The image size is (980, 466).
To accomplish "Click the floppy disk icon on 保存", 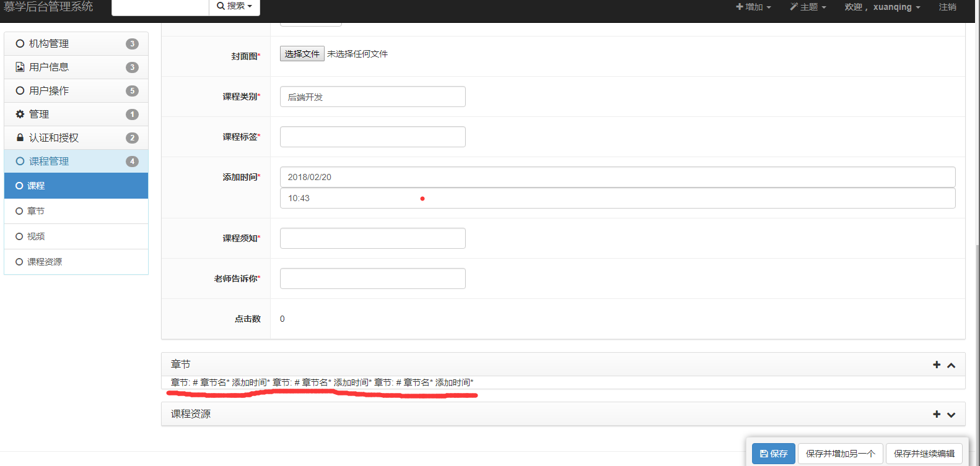I will 764,454.
